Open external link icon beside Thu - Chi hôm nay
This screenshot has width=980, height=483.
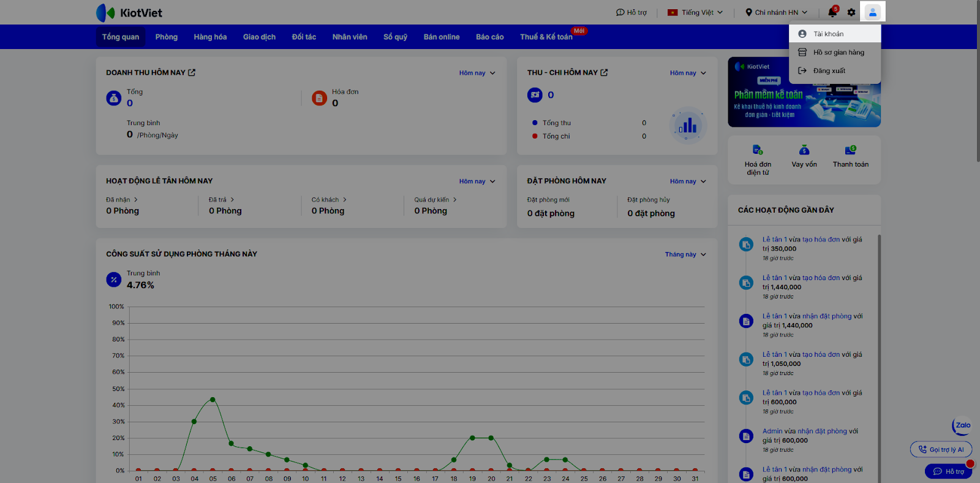(604, 72)
